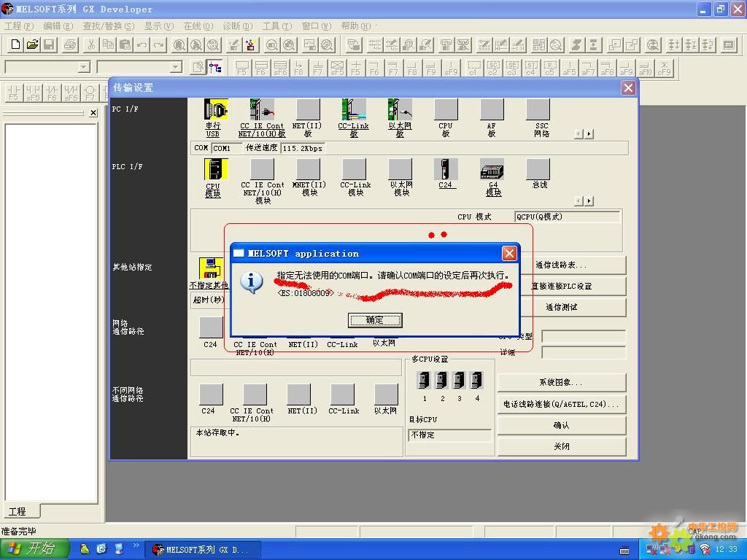Choose multi-CPU number 1 icon

point(424,381)
